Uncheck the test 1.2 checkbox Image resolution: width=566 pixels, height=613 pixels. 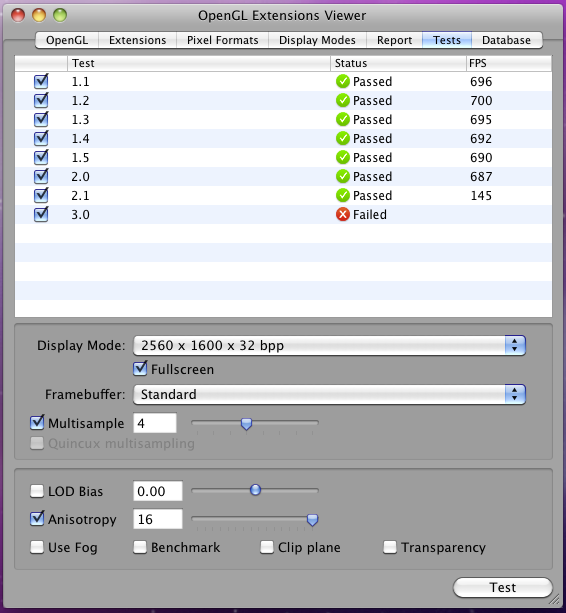41,100
